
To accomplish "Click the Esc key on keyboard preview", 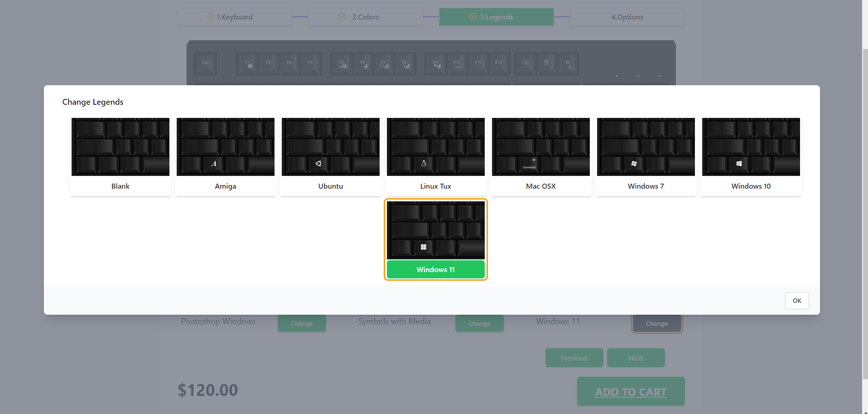I will [x=205, y=63].
